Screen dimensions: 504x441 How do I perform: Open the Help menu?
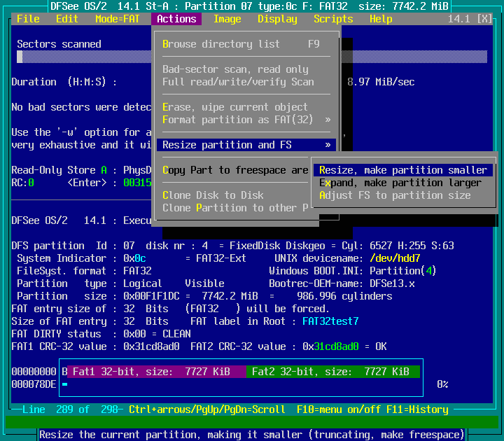381,19
